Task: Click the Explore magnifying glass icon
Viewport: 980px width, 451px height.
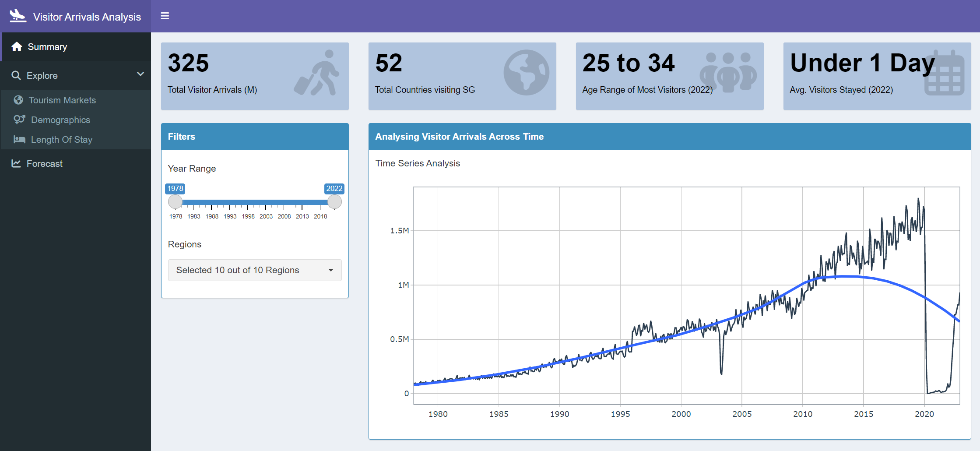Action: coord(16,76)
